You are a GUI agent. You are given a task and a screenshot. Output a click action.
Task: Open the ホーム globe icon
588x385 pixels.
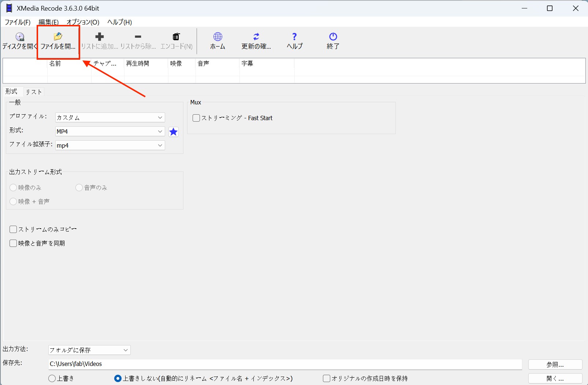coord(217,36)
